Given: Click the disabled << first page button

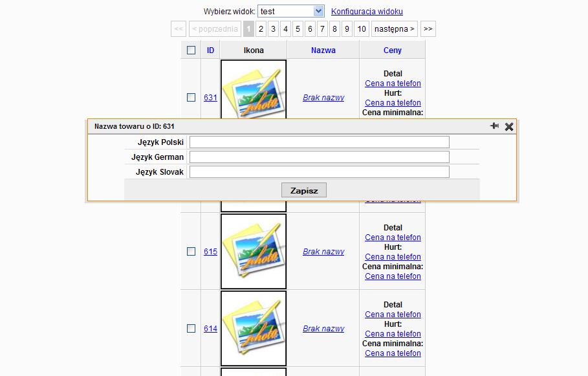Looking at the screenshot, I should click(x=179, y=29).
